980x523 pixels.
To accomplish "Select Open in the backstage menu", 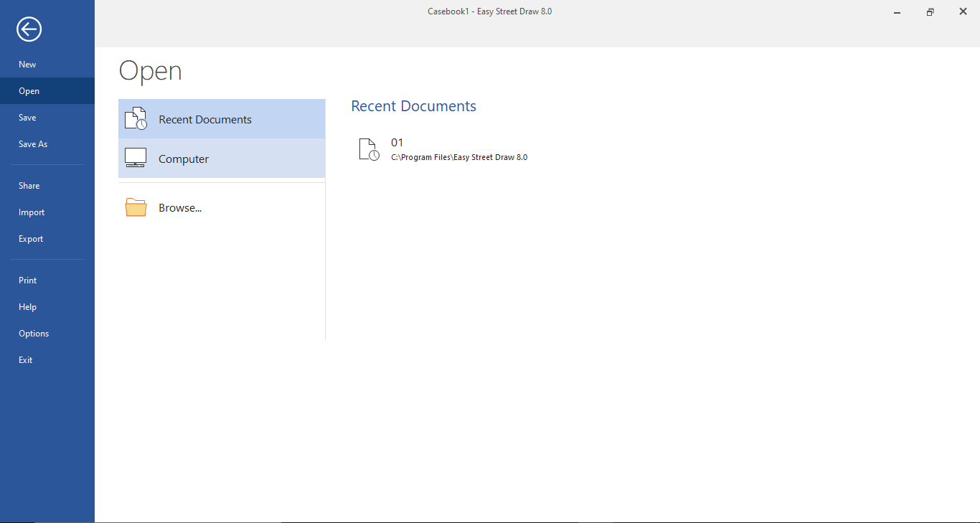I will coord(47,91).
